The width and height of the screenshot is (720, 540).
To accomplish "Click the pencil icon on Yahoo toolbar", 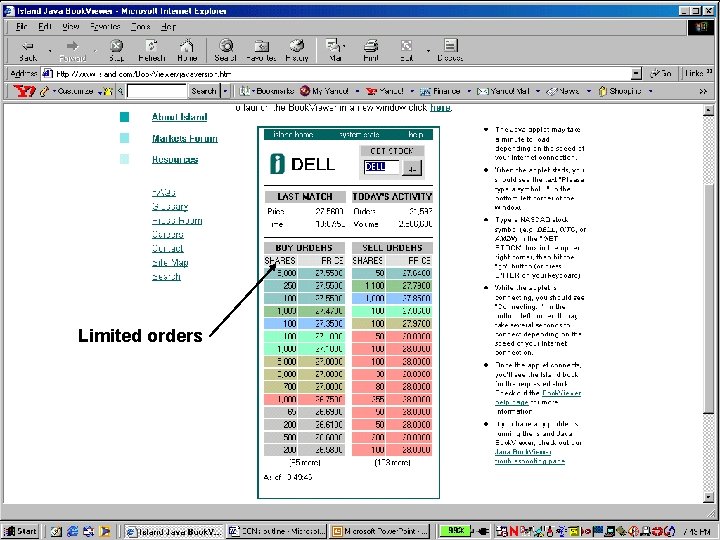I will pos(44,91).
